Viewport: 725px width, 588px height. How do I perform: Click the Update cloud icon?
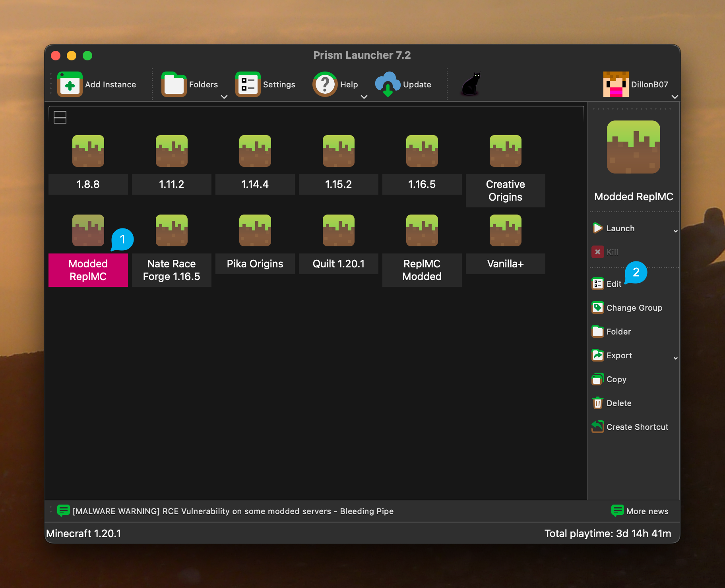click(x=388, y=84)
